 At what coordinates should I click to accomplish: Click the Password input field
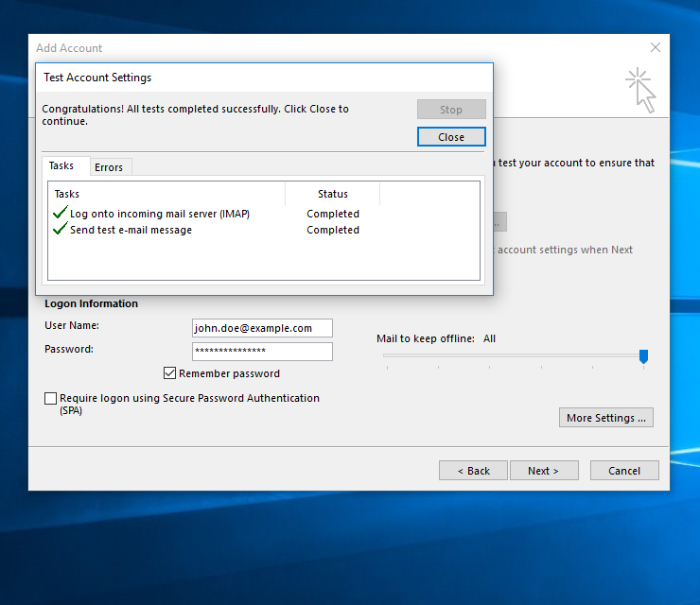263,351
